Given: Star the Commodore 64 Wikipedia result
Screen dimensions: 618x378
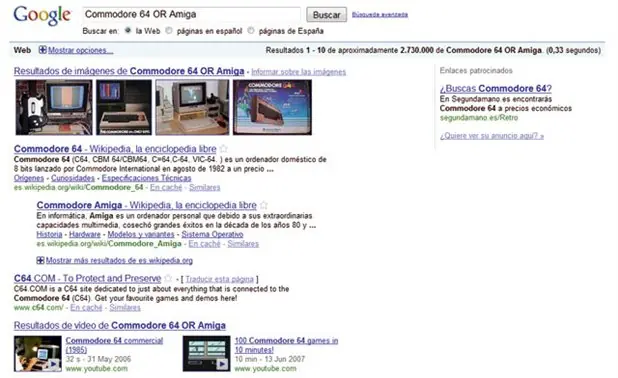Looking at the screenshot, I should pos(223,149).
